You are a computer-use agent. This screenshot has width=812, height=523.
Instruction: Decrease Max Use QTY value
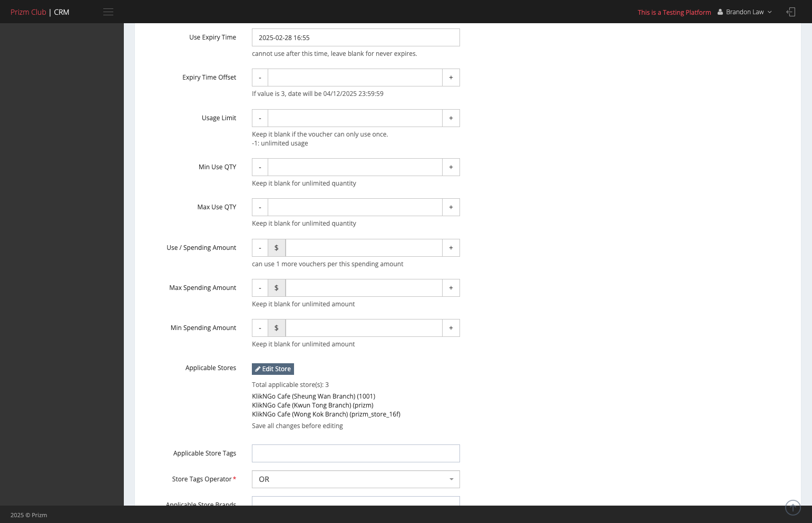click(260, 207)
